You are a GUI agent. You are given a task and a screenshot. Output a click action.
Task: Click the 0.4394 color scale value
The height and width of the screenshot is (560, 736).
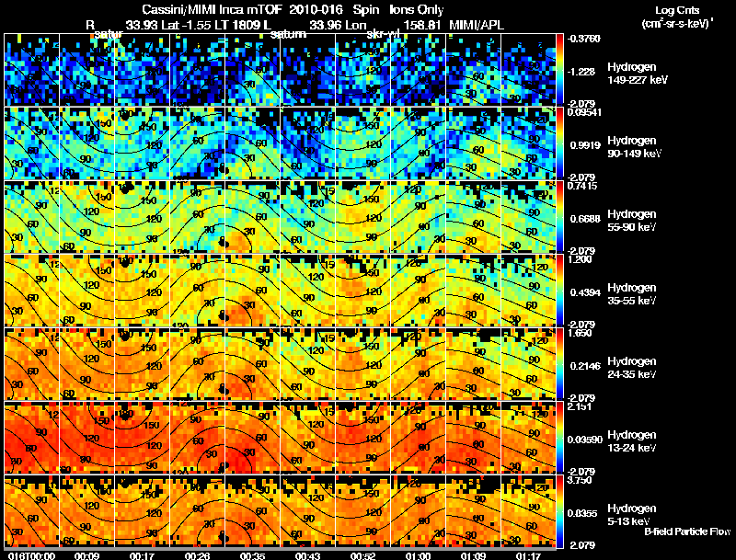[585, 292]
